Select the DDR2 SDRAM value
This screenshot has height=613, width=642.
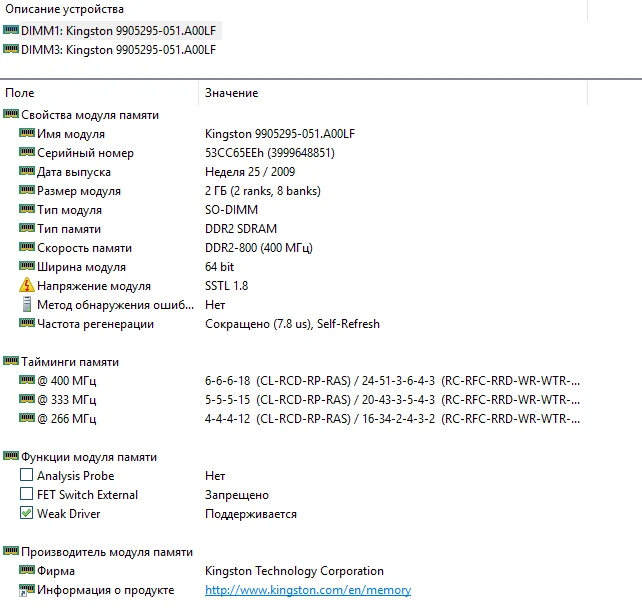(x=241, y=228)
